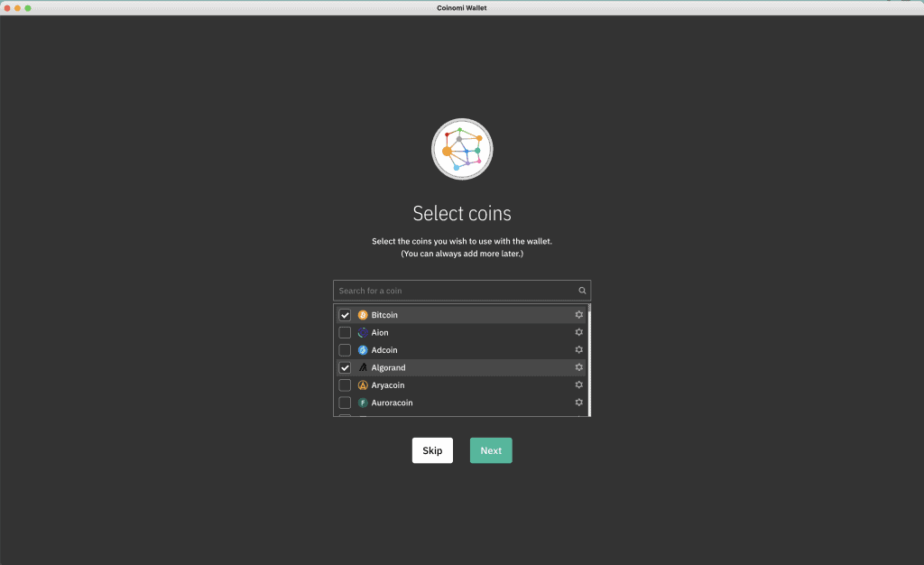The width and height of the screenshot is (924, 565).
Task: Click the search magnifier icon
Action: (x=582, y=291)
